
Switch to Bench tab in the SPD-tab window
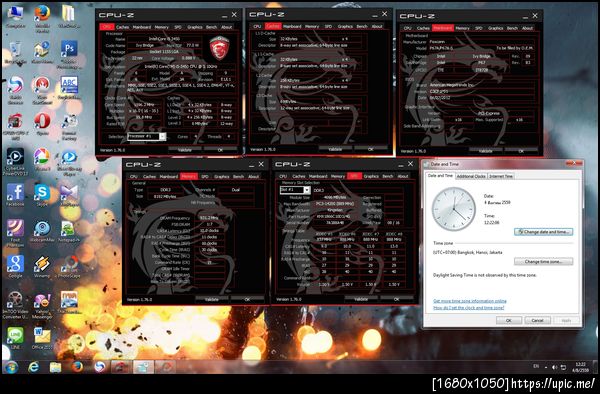point(388,176)
